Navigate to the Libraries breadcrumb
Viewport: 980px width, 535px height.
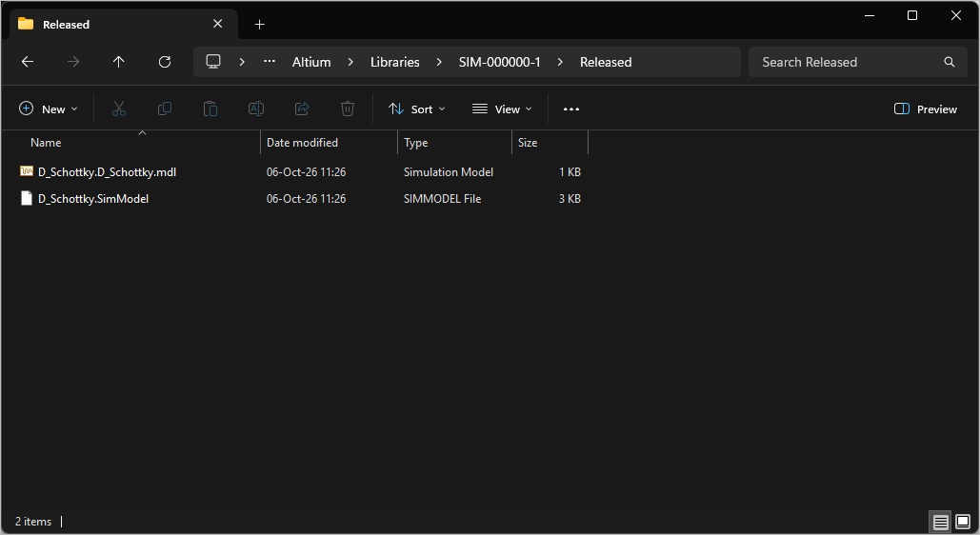pos(395,62)
